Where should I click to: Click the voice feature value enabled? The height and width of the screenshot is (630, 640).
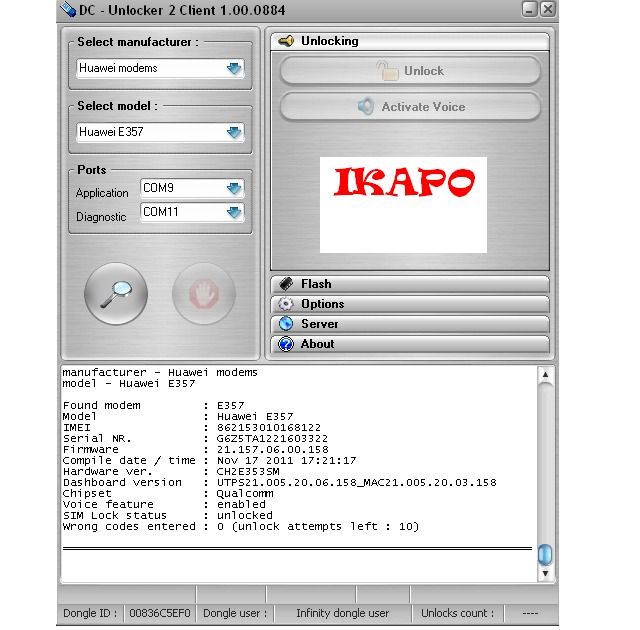(x=241, y=505)
